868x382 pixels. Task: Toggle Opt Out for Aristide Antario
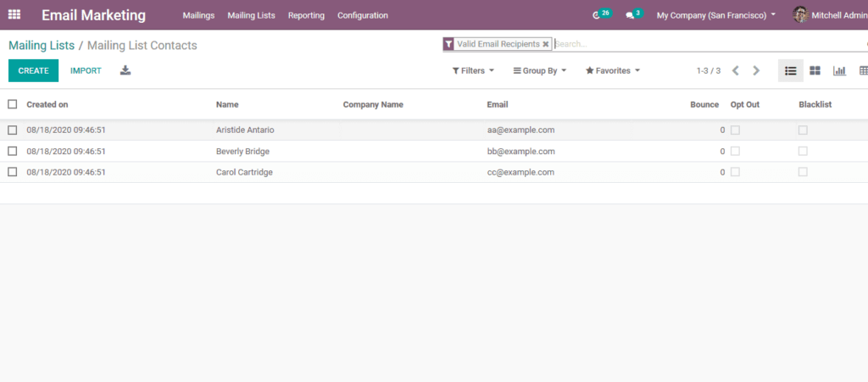click(735, 130)
